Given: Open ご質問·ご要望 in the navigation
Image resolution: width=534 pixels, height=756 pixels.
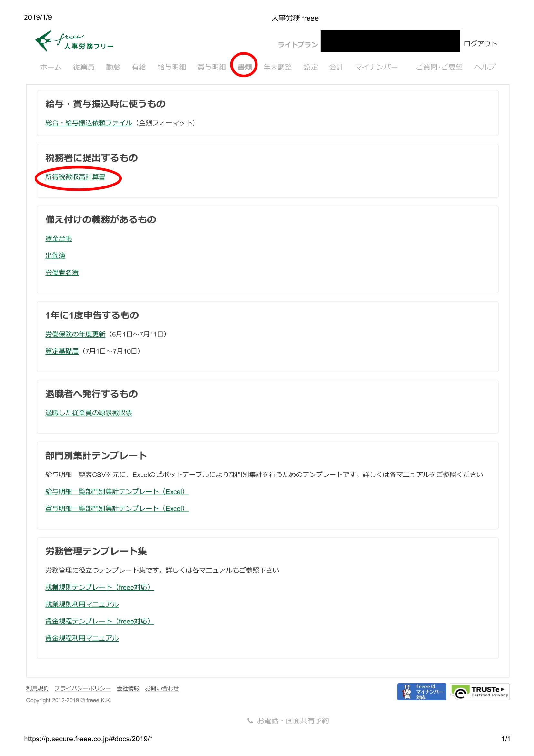Looking at the screenshot, I should click(x=439, y=67).
